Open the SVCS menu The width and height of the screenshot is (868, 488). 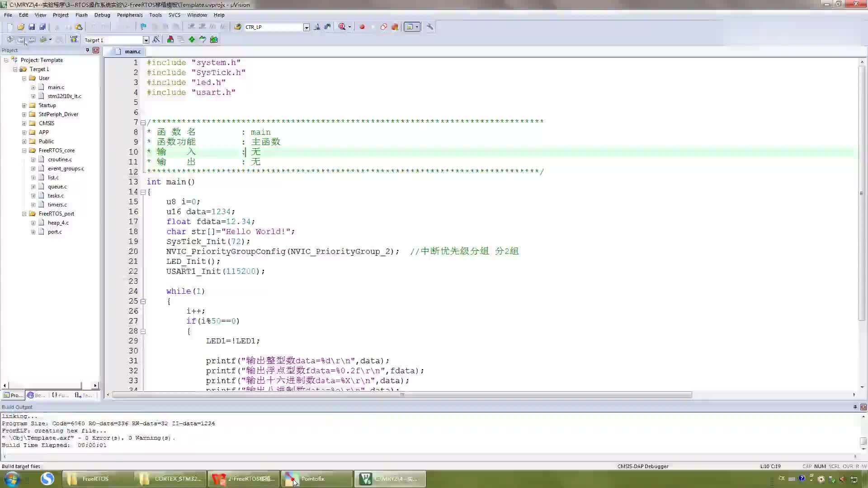tap(174, 15)
